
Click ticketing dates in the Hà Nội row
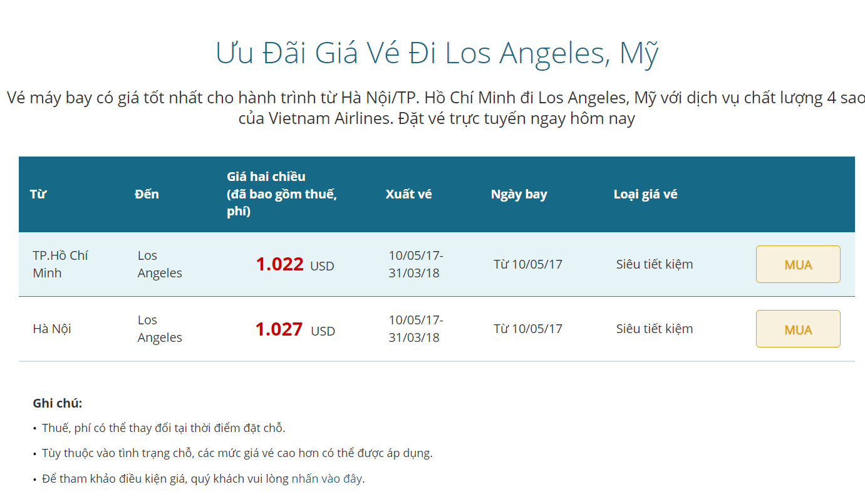tap(415, 329)
